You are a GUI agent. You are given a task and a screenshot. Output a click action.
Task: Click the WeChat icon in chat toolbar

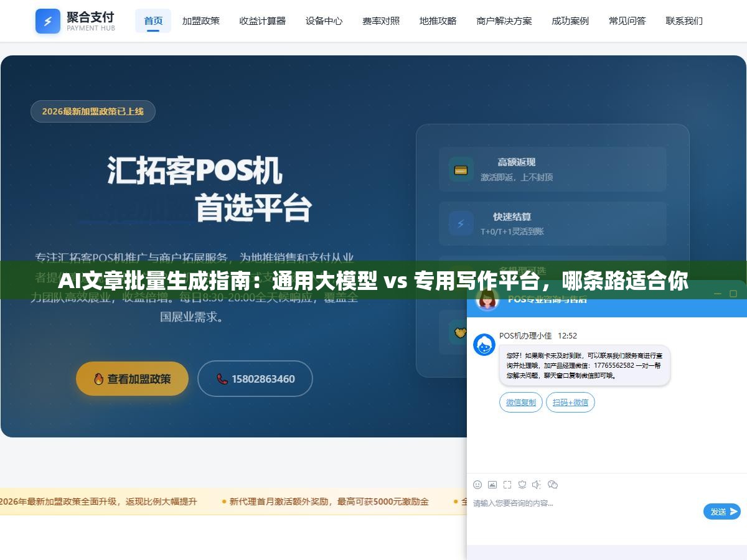(x=553, y=485)
